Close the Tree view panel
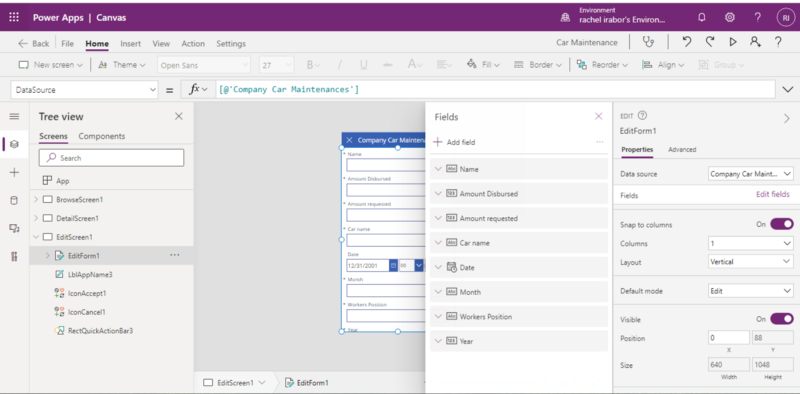 [x=179, y=116]
